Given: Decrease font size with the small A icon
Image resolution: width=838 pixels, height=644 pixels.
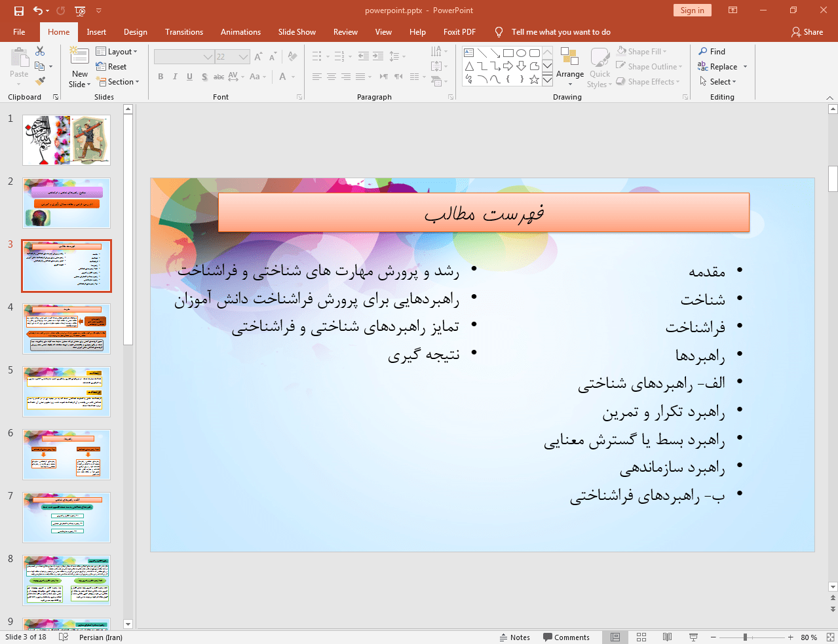Looking at the screenshot, I should pos(273,57).
